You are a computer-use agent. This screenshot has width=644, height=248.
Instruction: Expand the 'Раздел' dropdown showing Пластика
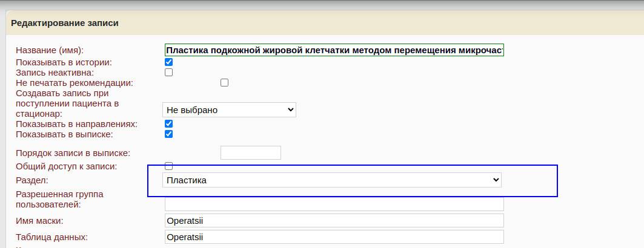[x=331, y=180]
